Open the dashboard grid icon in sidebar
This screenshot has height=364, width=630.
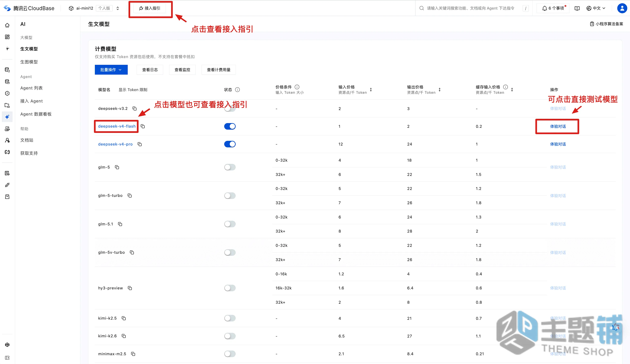click(7, 37)
